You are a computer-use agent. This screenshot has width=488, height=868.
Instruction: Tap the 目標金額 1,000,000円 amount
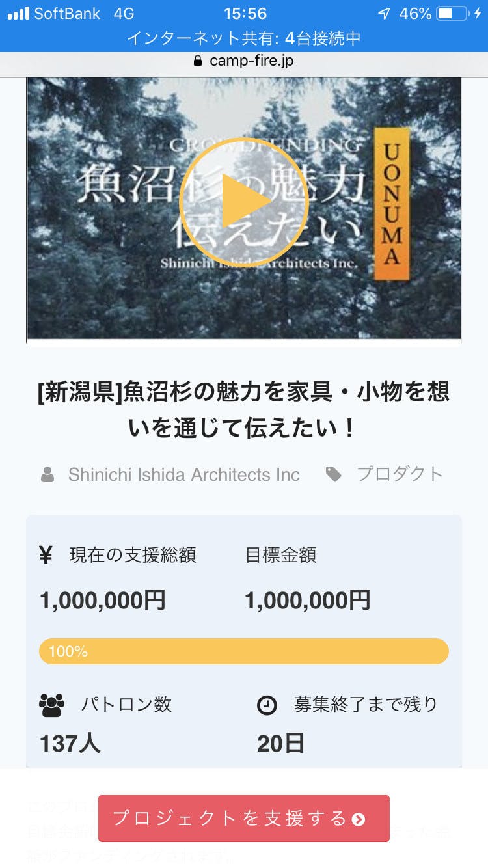coord(307,600)
